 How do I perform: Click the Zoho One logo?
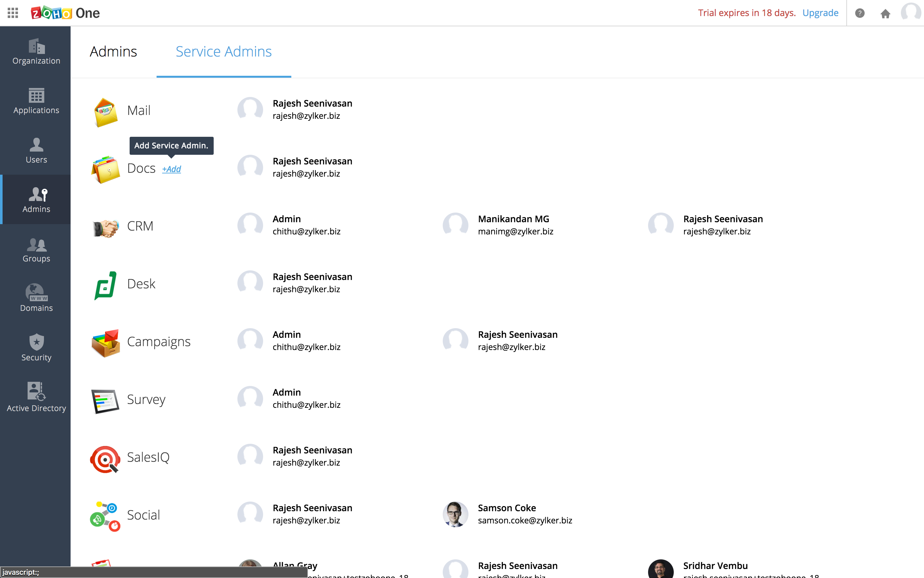click(65, 13)
